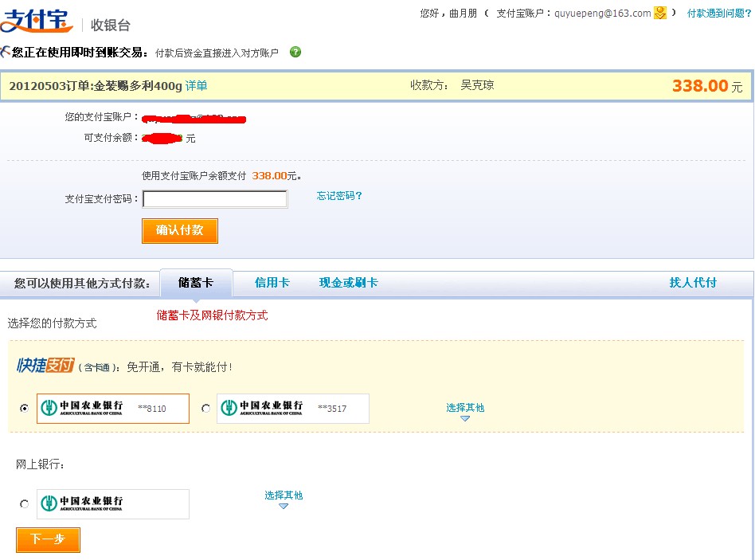Click the green help question mark icon
Viewport: 755px width, 560px height.
click(295, 52)
